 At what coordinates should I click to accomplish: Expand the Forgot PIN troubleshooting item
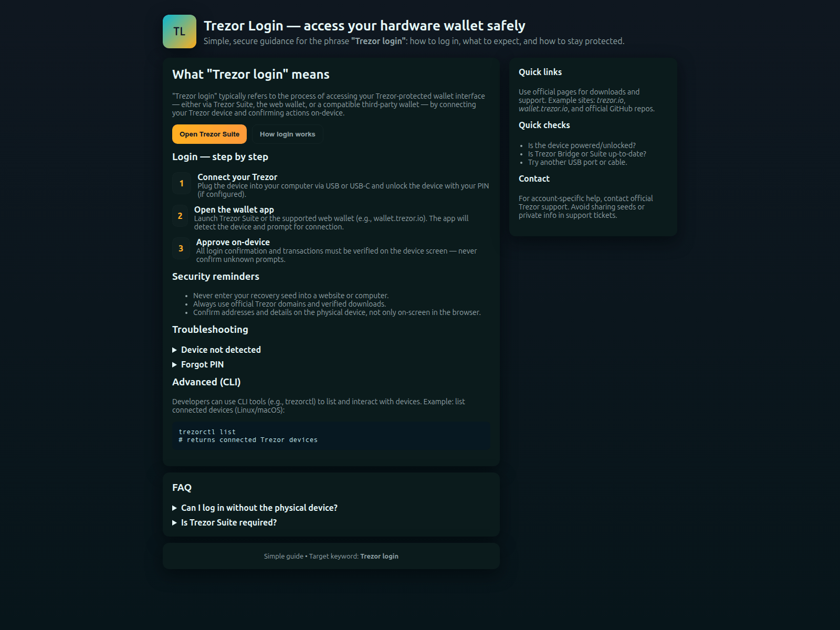[202, 365]
